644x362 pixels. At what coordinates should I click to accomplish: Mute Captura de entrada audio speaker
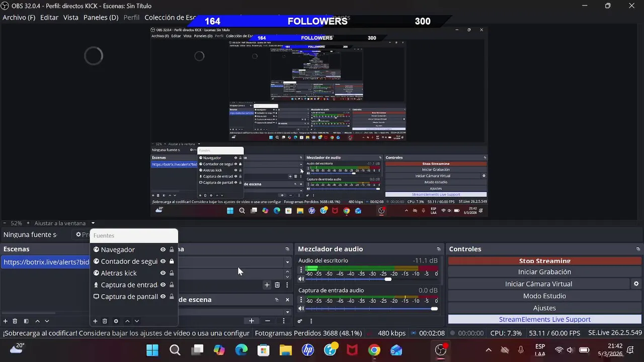click(301, 309)
